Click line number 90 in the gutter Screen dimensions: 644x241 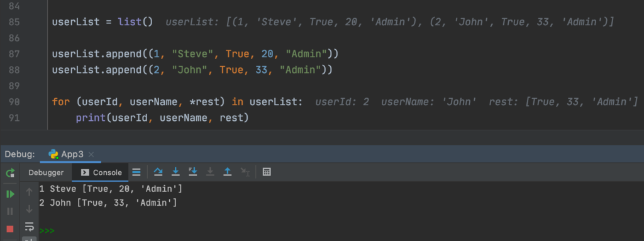[x=14, y=102]
